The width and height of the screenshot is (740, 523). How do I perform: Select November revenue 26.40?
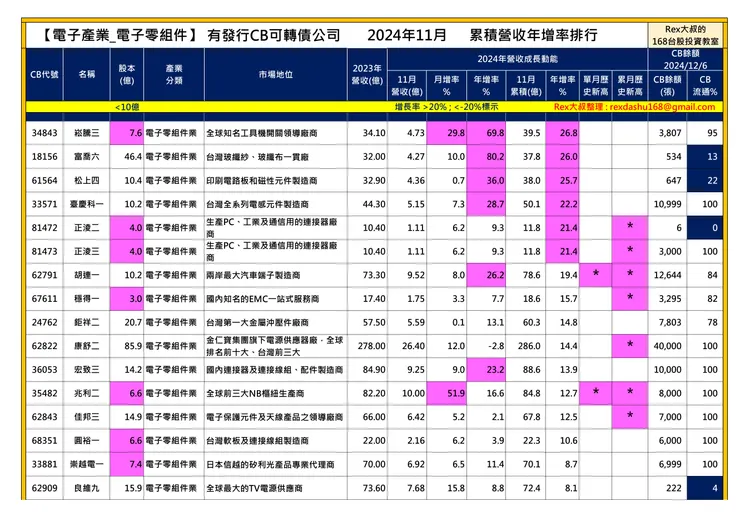coord(413,346)
